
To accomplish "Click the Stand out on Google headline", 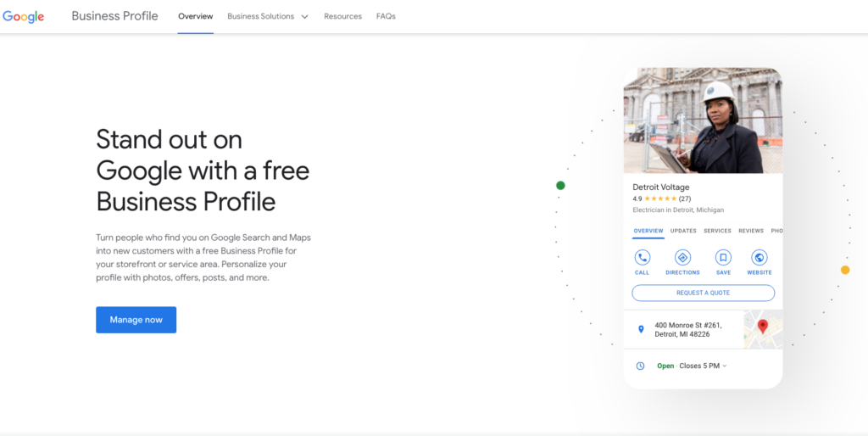I will (x=203, y=170).
